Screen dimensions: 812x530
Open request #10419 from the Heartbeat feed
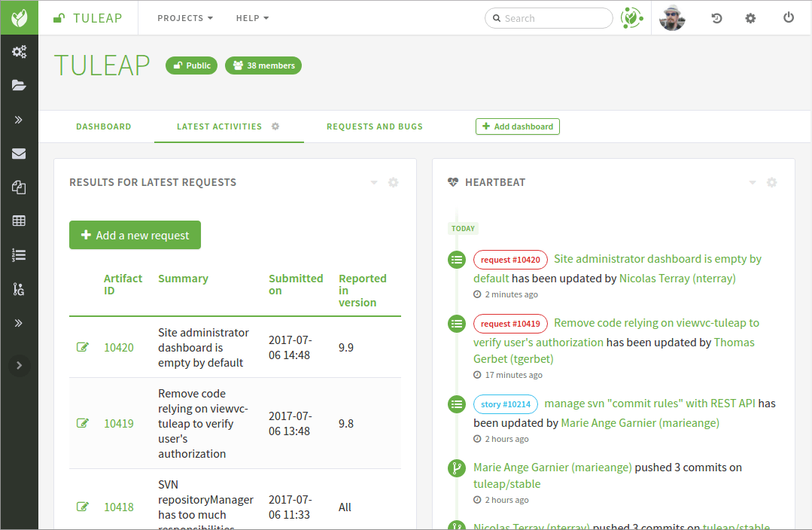510,323
